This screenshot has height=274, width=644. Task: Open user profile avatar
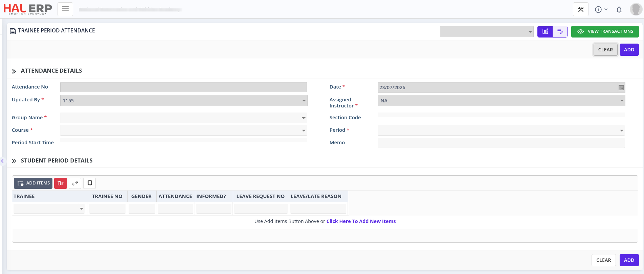pyautogui.click(x=636, y=9)
